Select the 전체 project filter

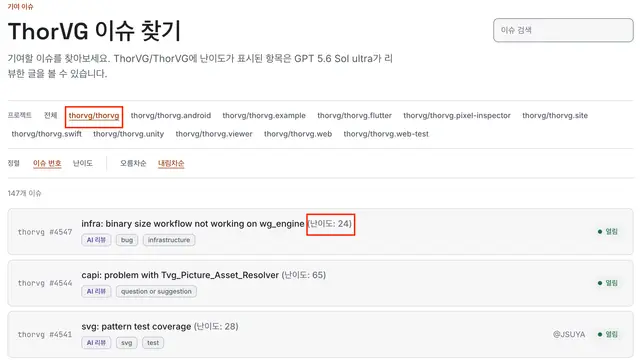point(51,116)
